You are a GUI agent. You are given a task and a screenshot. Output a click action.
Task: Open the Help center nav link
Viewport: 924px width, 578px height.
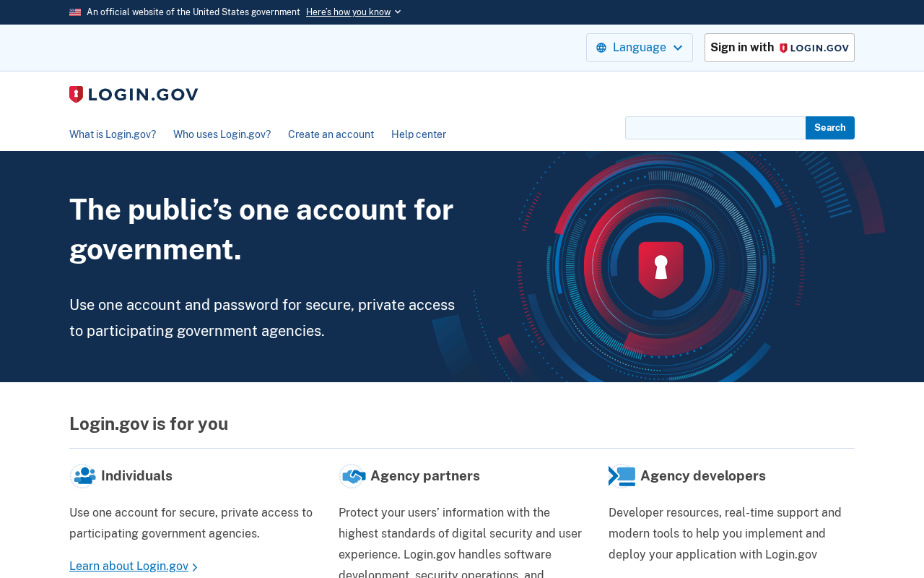pyautogui.click(x=419, y=134)
